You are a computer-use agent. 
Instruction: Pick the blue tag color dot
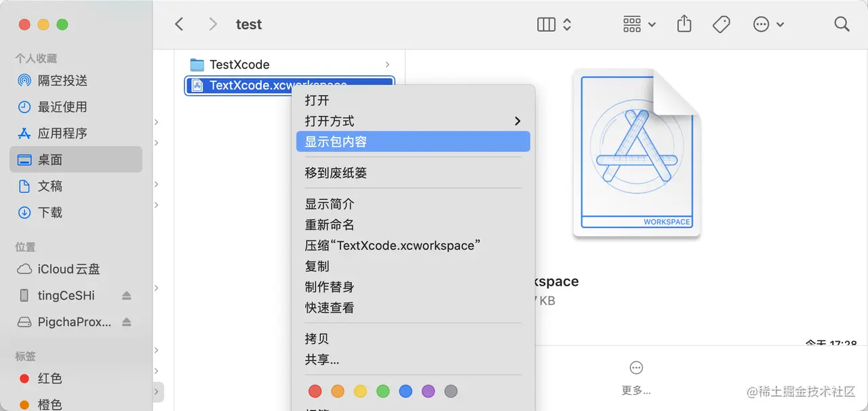pyautogui.click(x=406, y=391)
